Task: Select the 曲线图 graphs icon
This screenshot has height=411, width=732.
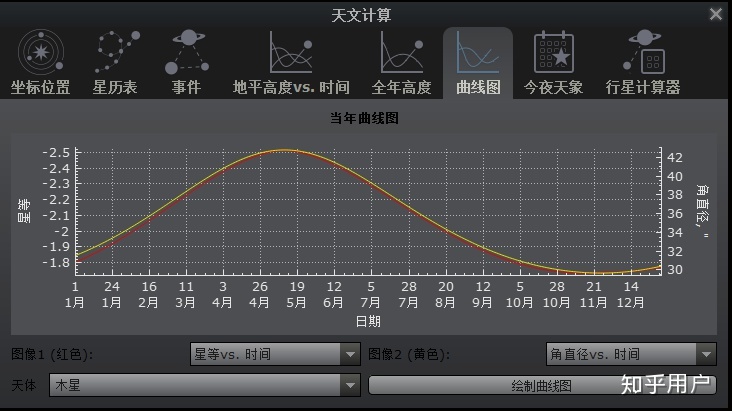Action: pyautogui.click(x=478, y=52)
